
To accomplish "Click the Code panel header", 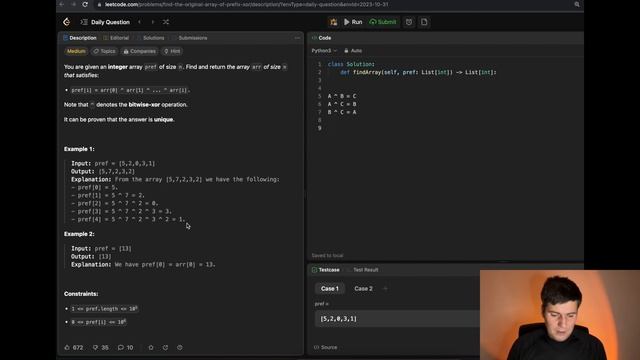I will 322,38.
